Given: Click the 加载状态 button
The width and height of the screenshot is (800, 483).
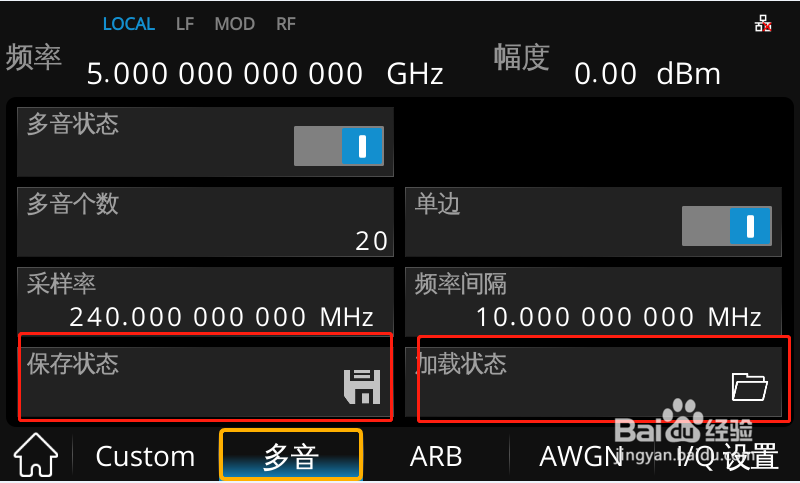Looking at the screenshot, I should pos(593,382).
